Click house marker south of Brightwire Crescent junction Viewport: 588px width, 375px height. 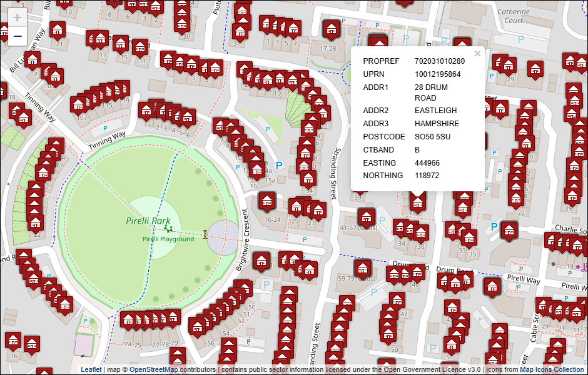(261, 261)
